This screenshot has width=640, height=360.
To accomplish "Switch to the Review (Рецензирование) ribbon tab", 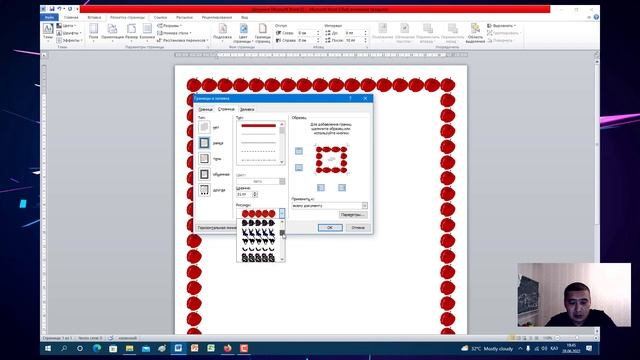I will coord(217,18).
